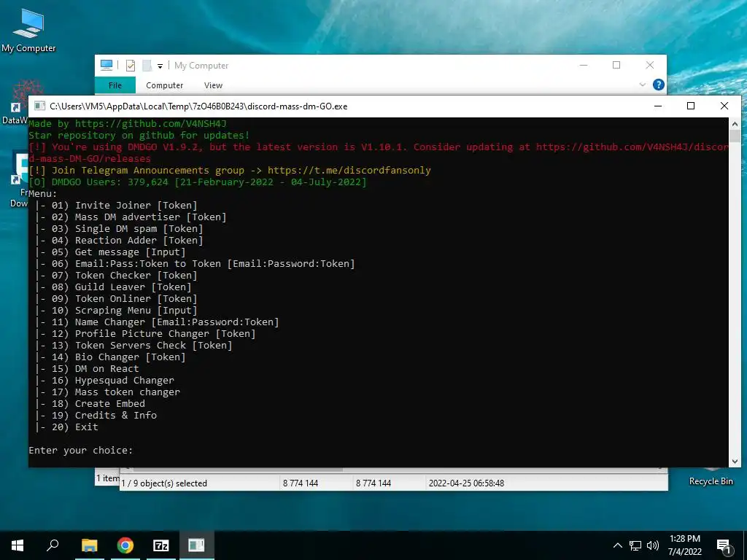Open Customize Quick Access Toolbar dropdown
This screenshot has height=560, width=747.
pyautogui.click(x=160, y=66)
